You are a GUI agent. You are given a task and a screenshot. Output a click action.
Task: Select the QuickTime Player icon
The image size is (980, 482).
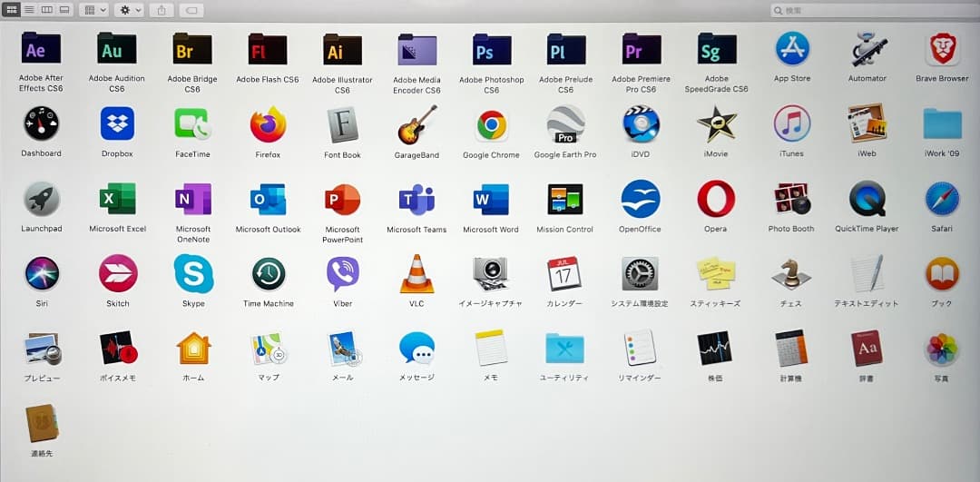tap(867, 198)
